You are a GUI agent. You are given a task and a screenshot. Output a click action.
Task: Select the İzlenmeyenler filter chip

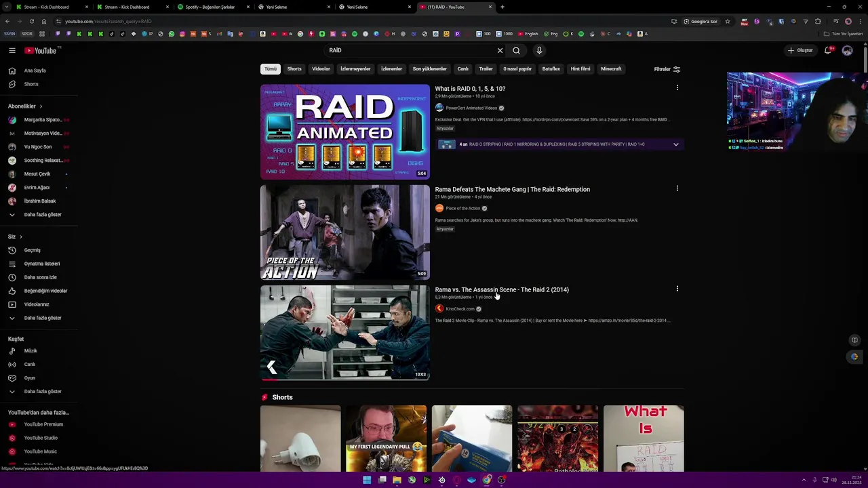click(x=355, y=69)
